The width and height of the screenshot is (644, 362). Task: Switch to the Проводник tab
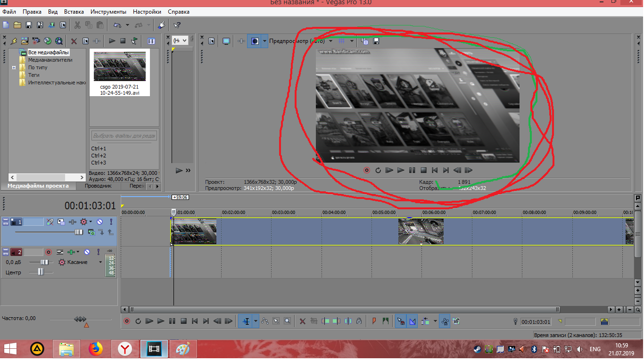[98, 186]
